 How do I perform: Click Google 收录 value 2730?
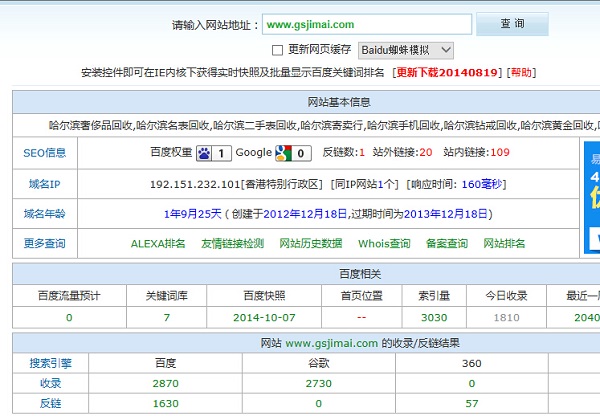[x=319, y=383]
